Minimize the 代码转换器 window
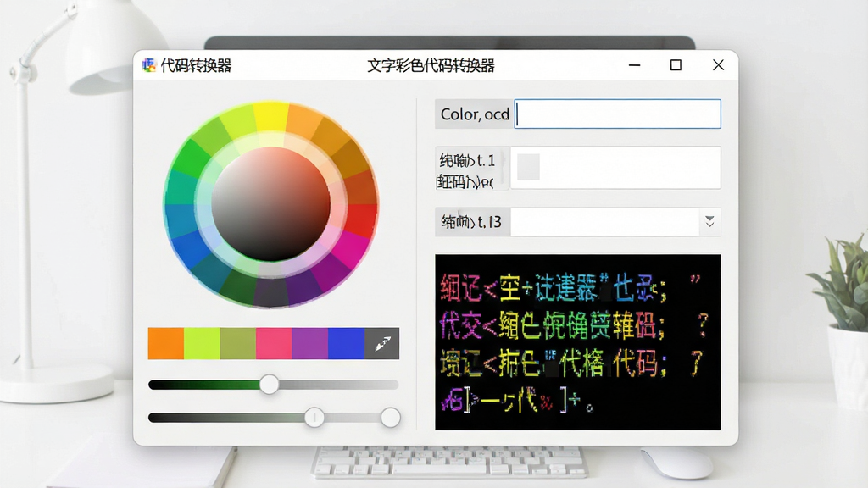The height and width of the screenshot is (488, 868). click(634, 65)
